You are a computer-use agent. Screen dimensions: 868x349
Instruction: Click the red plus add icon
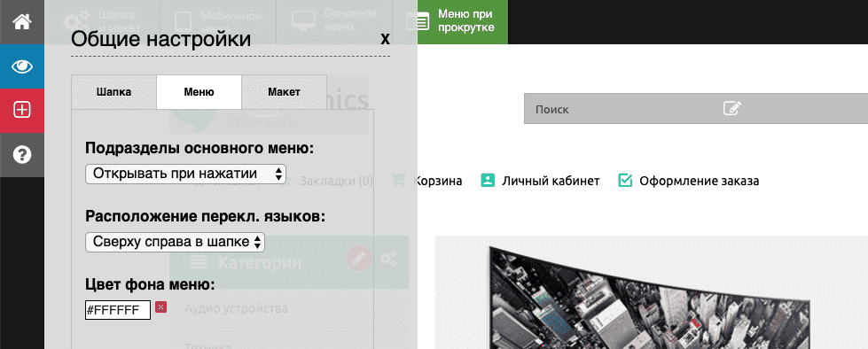[x=22, y=111]
